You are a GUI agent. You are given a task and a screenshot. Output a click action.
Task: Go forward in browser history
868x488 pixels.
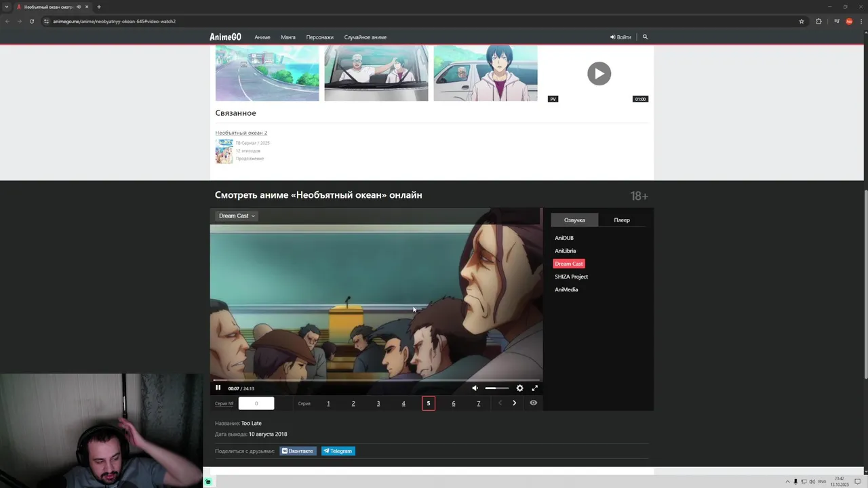point(19,21)
